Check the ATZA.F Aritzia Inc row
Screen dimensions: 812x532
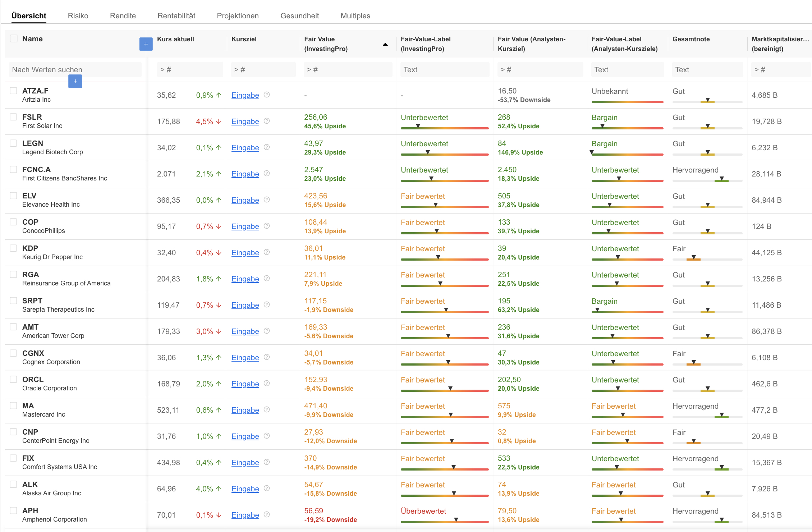click(x=14, y=91)
